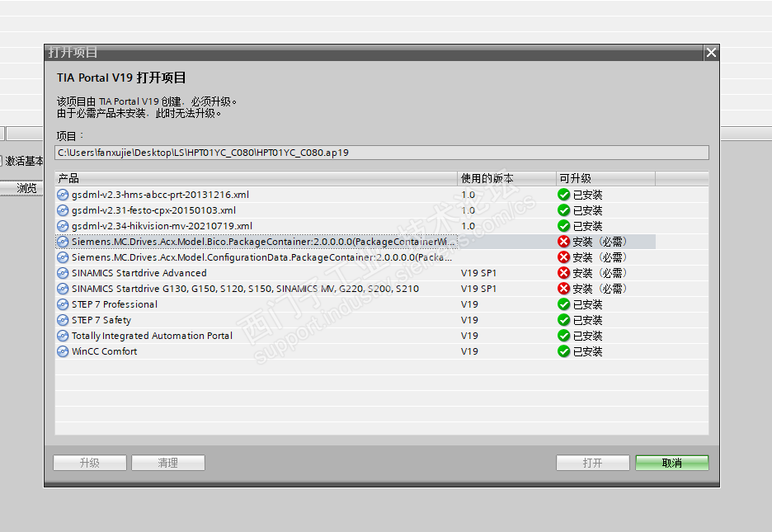Select Siemens.MC.Drives.Acx.Model.Bico.PackageContainer row text
Image resolution: width=772 pixels, height=532 pixels.
tap(263, 242)
